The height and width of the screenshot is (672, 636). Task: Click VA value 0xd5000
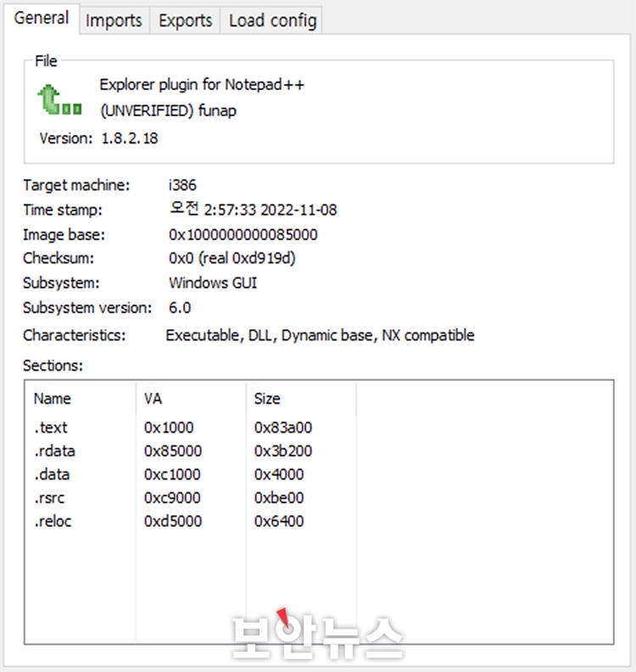click(x=173, y=521)
